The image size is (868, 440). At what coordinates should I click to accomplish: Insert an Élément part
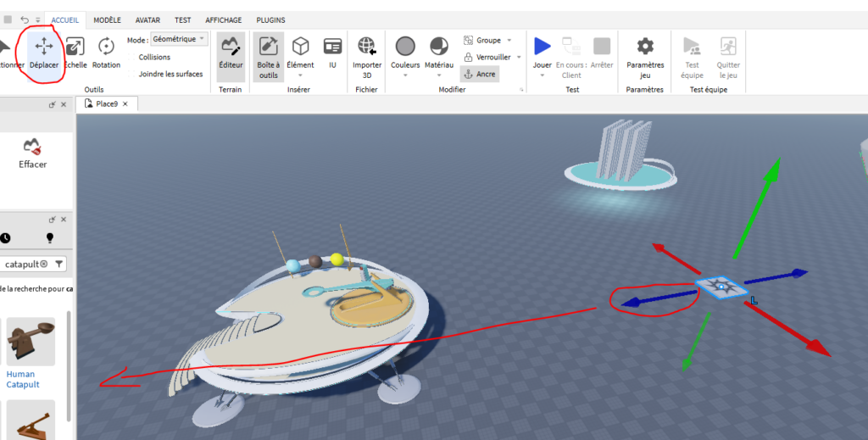pyautogui.click(x=301, y=52)
